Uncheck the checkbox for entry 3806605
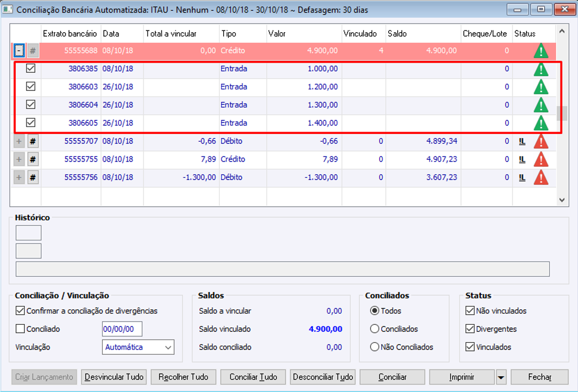The width and height of the screenshot is (578, 392). click(31, 123)
